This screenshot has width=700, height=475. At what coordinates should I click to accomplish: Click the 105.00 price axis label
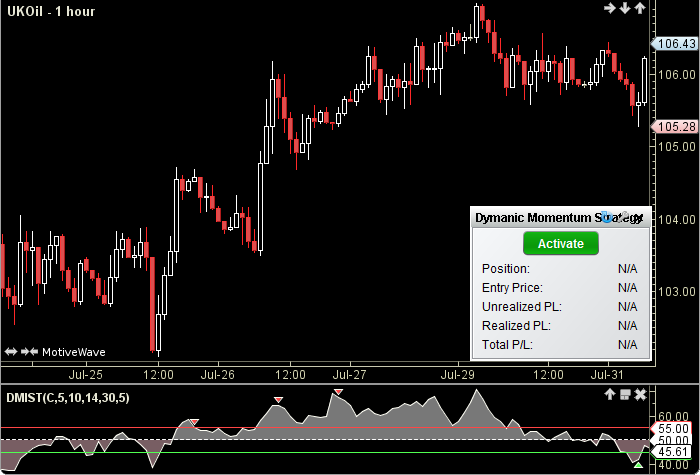click(x=676, y=146)
